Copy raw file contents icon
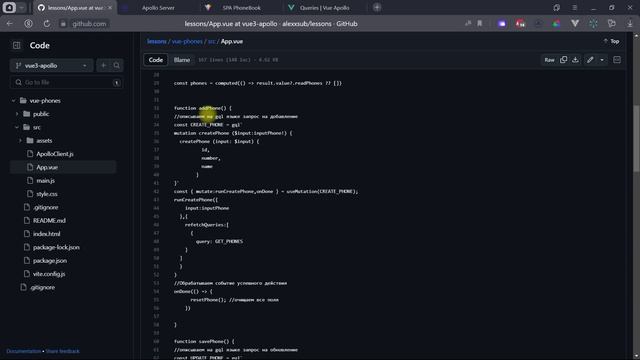This screenshot has height=360, width=640. pyautogui.click(x=564, y=60)
